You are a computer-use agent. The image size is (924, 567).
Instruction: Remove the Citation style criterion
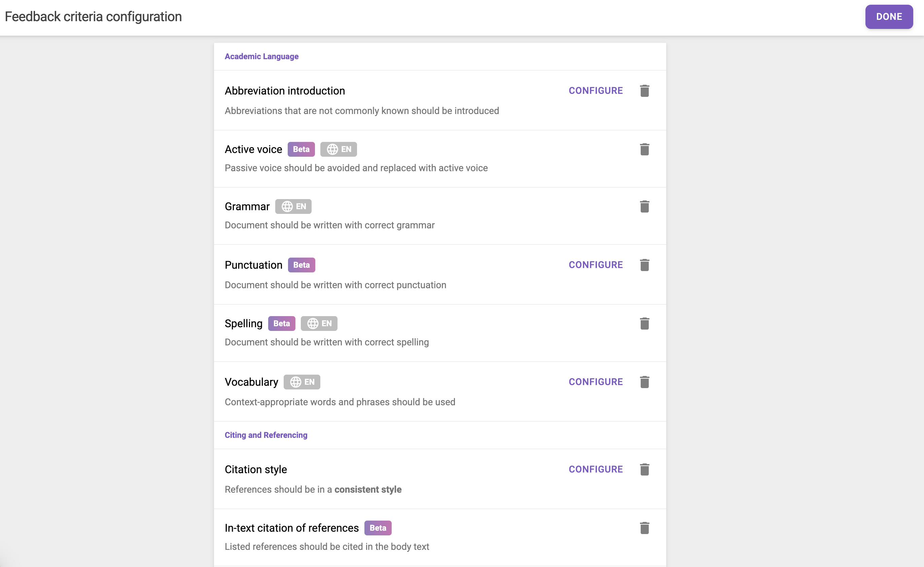644,469
